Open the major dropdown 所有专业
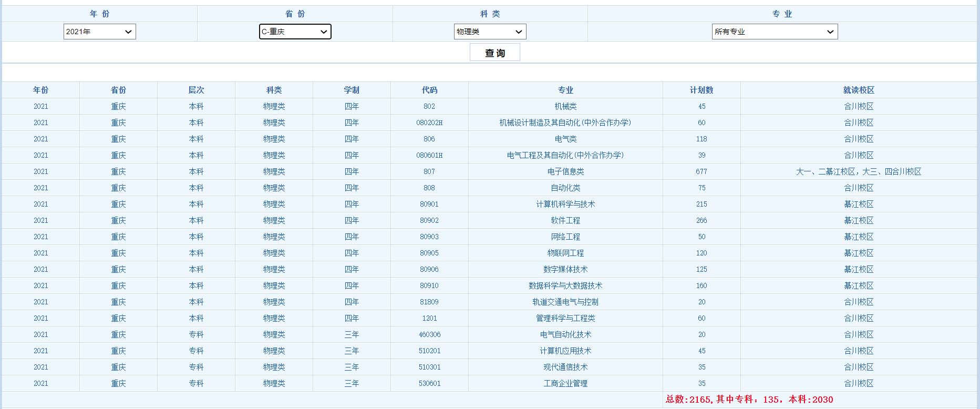This screenshot has height=409, width=980. point(775,32)
